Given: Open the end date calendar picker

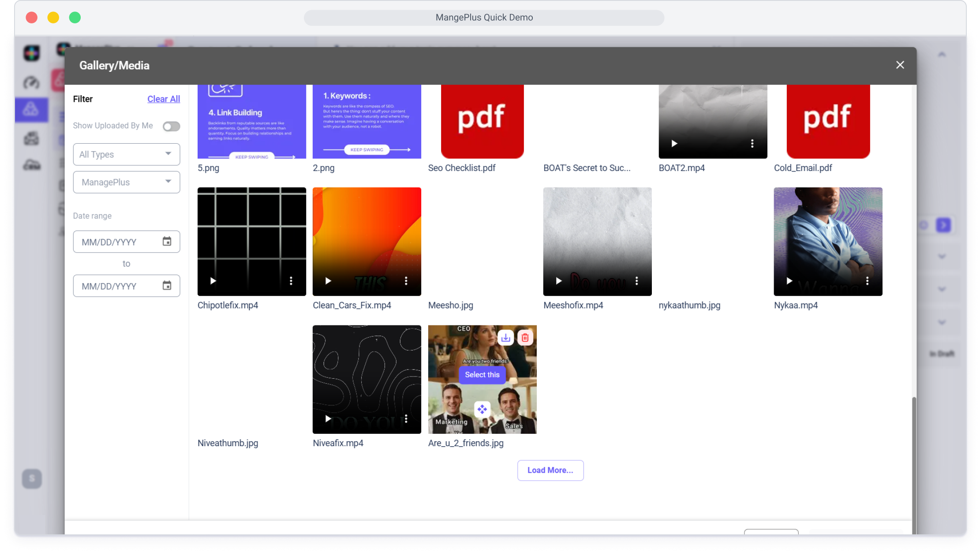Looking at the screenshot, I should 167,286.
